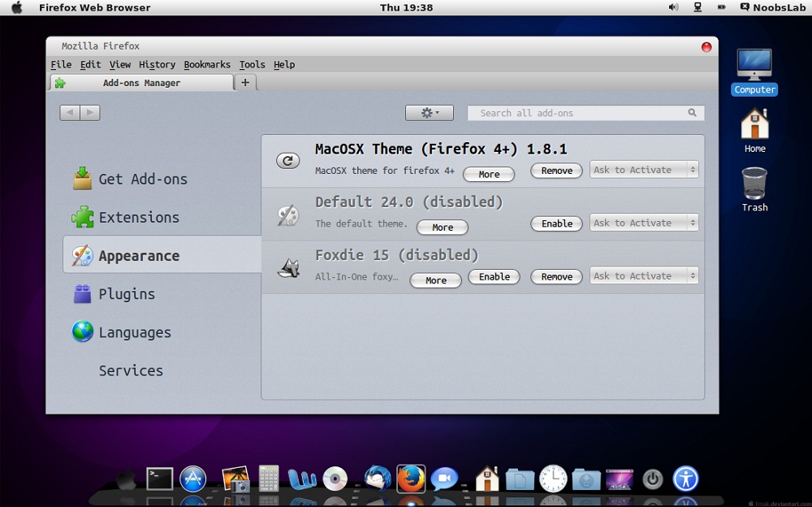Click the refresh icon beside MacOSX Theme
This screenshot has height=507, width=812.
pyautogui.click(x=288, y=161)
